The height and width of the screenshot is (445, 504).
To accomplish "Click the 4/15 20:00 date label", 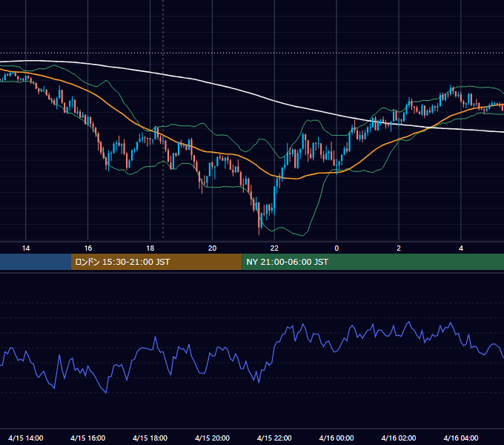I will tap(212, 438).
